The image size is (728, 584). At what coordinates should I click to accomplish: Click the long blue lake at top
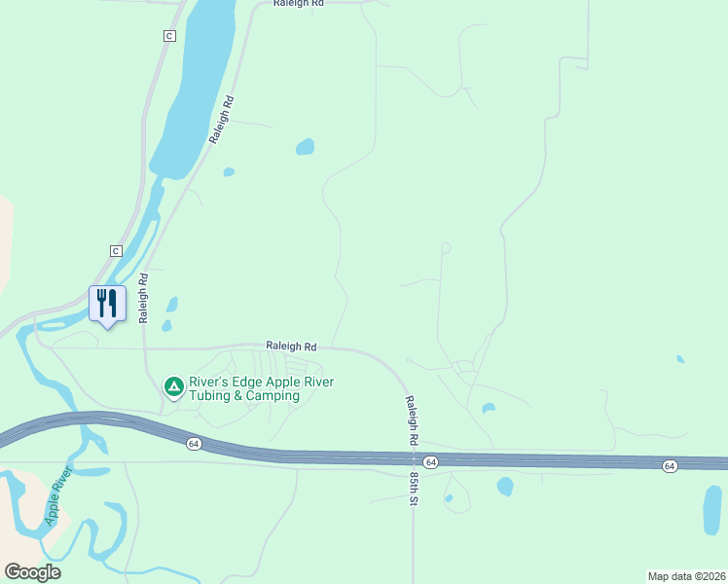click(x=193, y=89)
